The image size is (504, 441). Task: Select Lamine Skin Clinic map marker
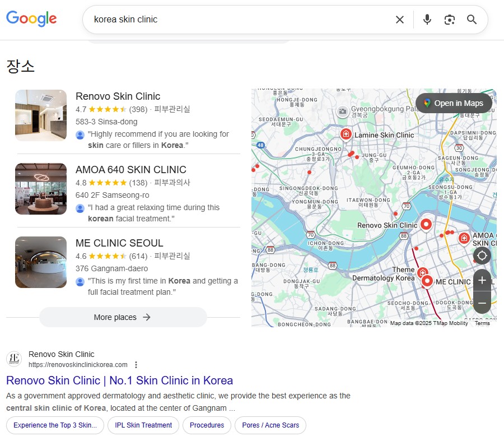coord(346,134)
